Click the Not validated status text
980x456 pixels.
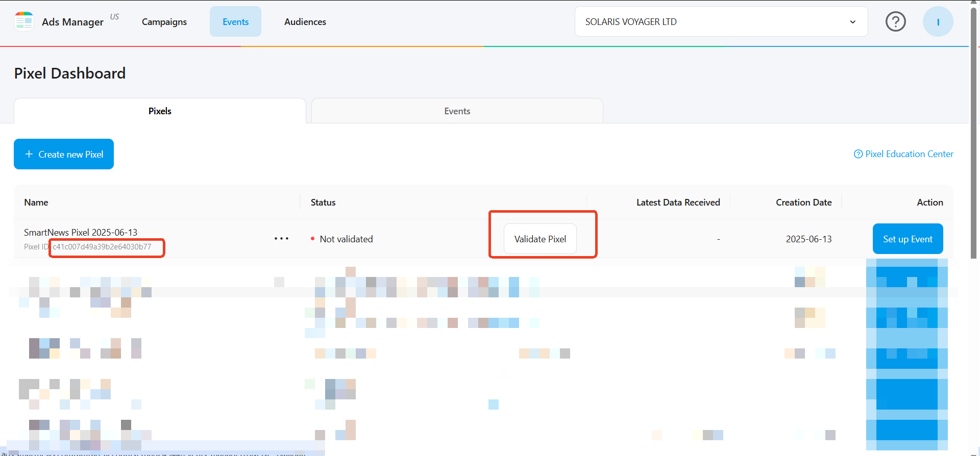coord(346,239)
